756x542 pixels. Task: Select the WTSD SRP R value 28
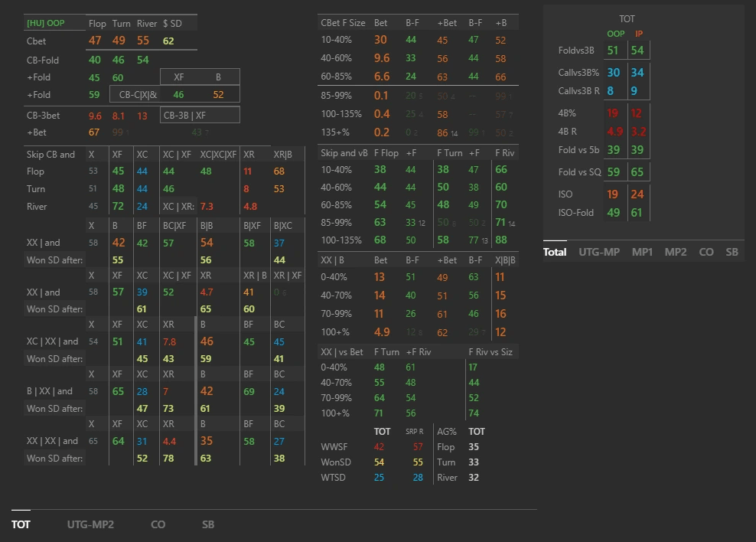[418, 478]
